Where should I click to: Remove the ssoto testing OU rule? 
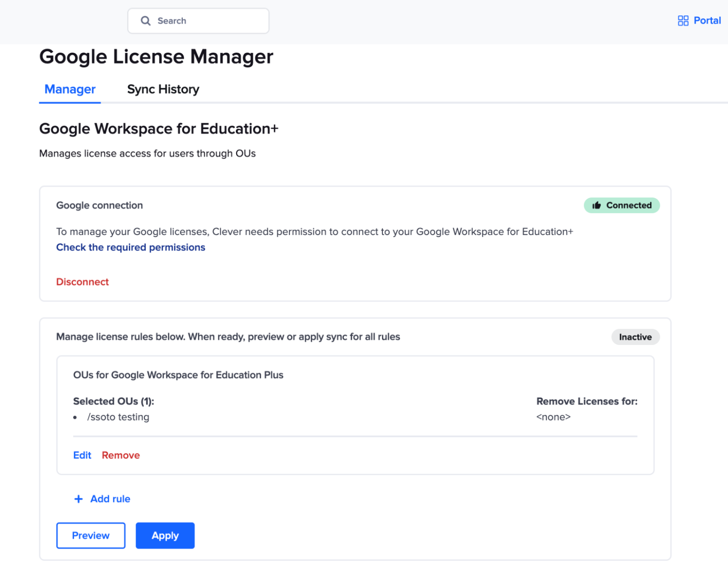(121, 455)
